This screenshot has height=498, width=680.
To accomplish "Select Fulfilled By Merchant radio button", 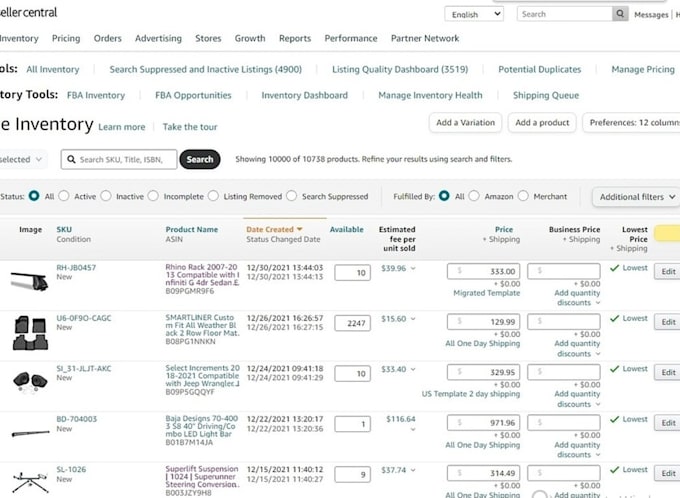I will pos(523,196).
